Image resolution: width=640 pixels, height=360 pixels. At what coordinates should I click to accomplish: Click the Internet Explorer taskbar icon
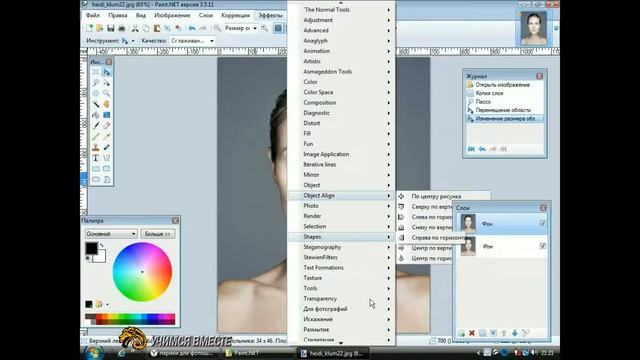click(122, 353)
